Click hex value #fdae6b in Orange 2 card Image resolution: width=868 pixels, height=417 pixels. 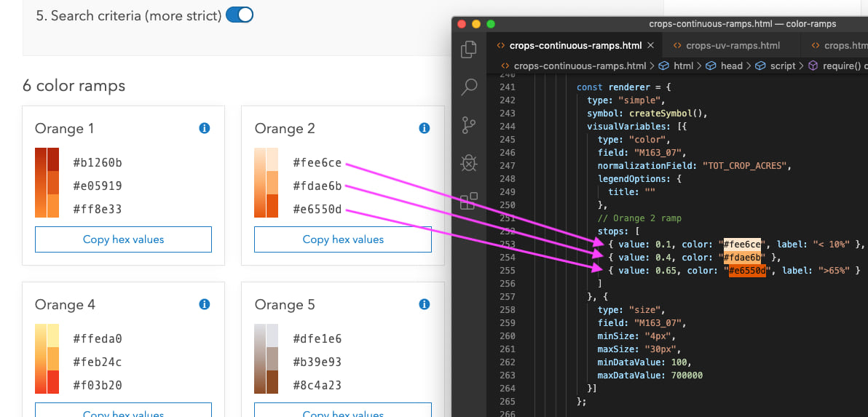click(317, 186)
